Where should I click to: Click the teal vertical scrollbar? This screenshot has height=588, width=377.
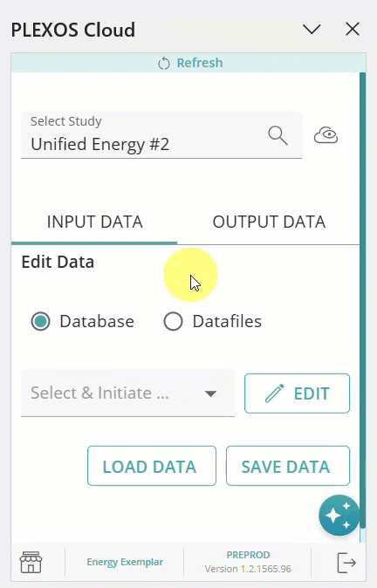(362, 300)
